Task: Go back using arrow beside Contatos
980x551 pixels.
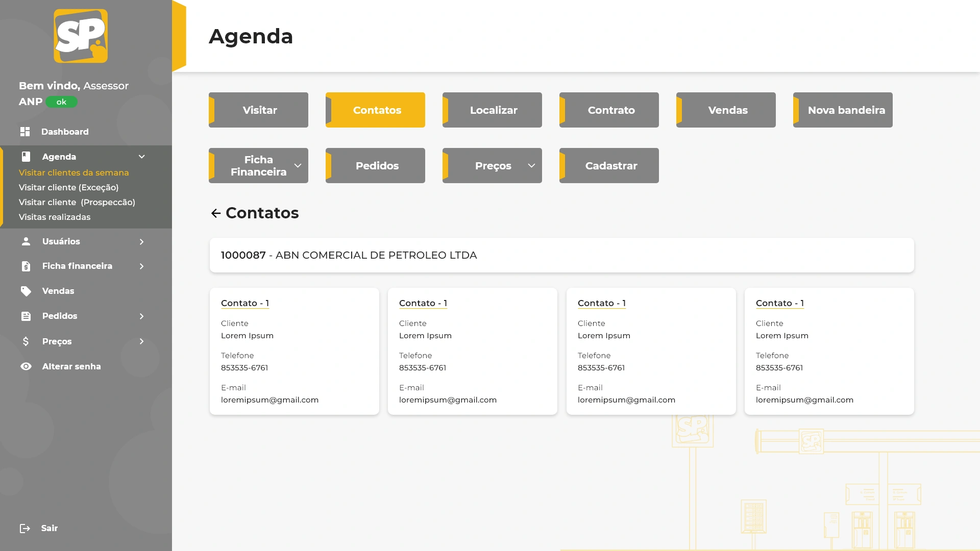Action: tap(216, 213)
